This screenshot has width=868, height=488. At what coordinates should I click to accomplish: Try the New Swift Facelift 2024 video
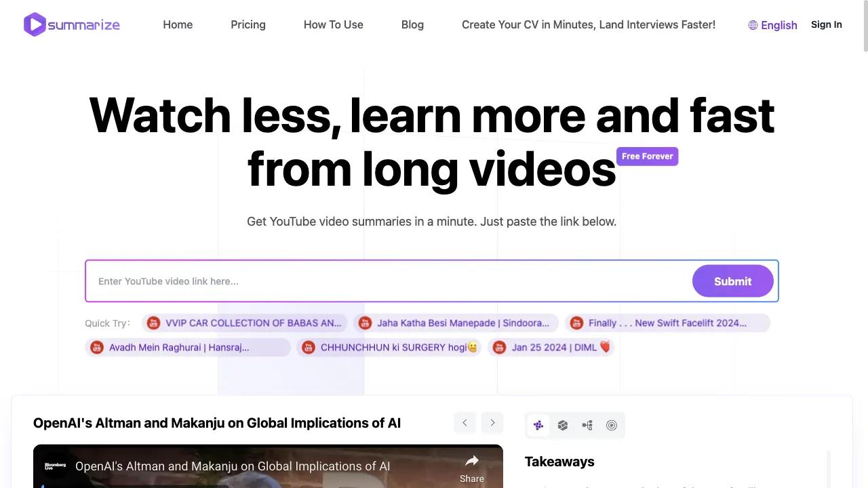click(x=668, y=323)
